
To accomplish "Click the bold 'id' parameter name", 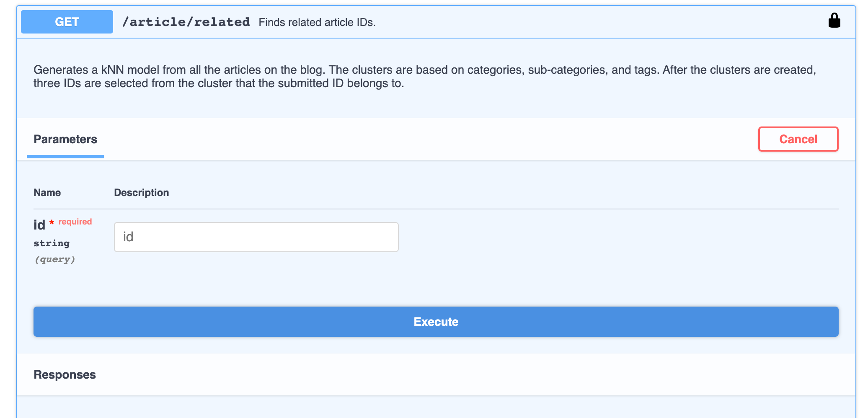I will point(39,225).
